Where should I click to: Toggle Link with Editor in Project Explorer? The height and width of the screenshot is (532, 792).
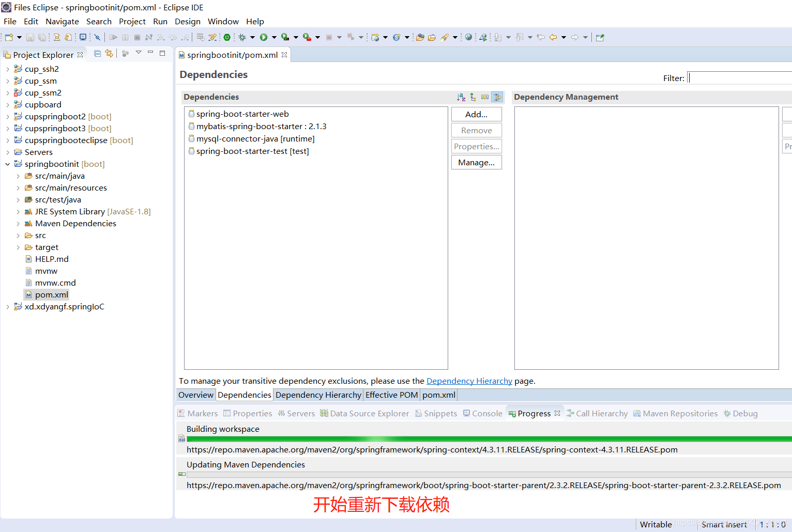109,53
